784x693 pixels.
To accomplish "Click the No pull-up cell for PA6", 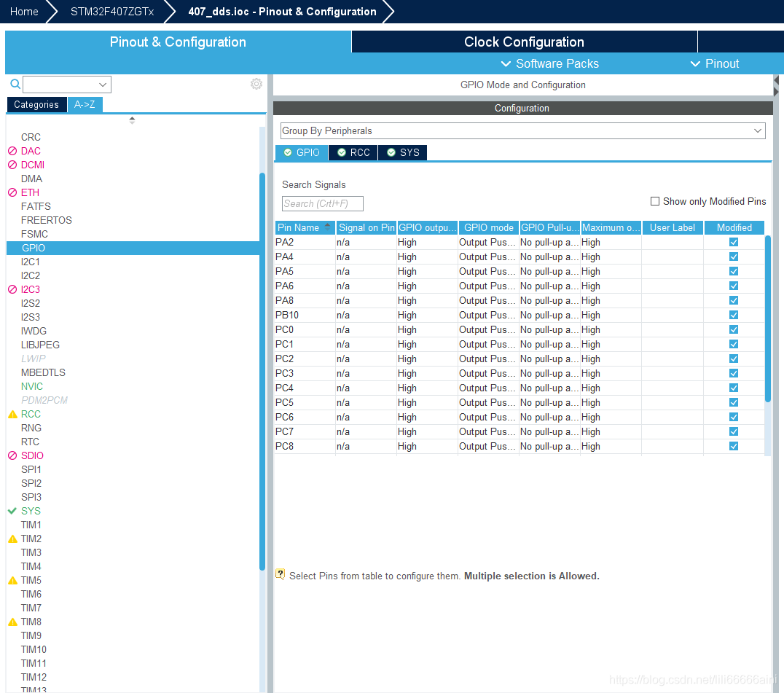I will tap(549, 286).
